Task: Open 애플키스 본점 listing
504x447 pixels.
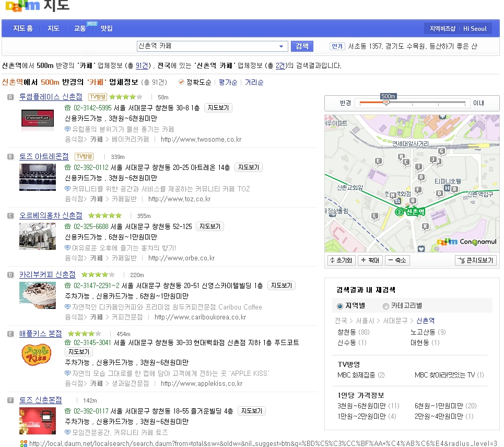Action: click(41, 334)
